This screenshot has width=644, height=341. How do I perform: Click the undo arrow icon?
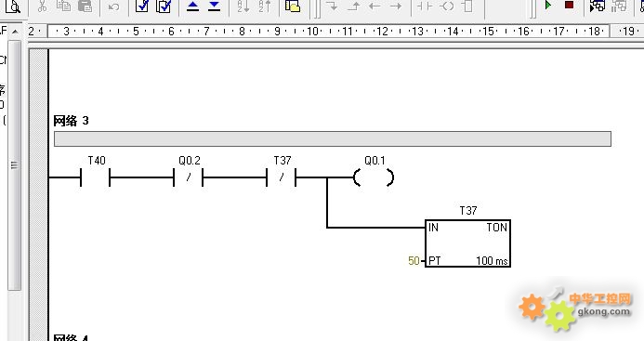click(x=113, y=7)
